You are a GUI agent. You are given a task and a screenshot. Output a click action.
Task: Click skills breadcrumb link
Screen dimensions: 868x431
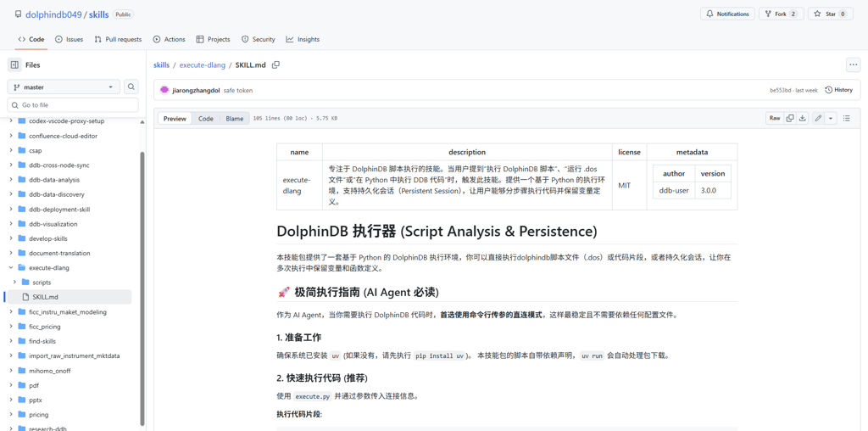click(162, 64)
